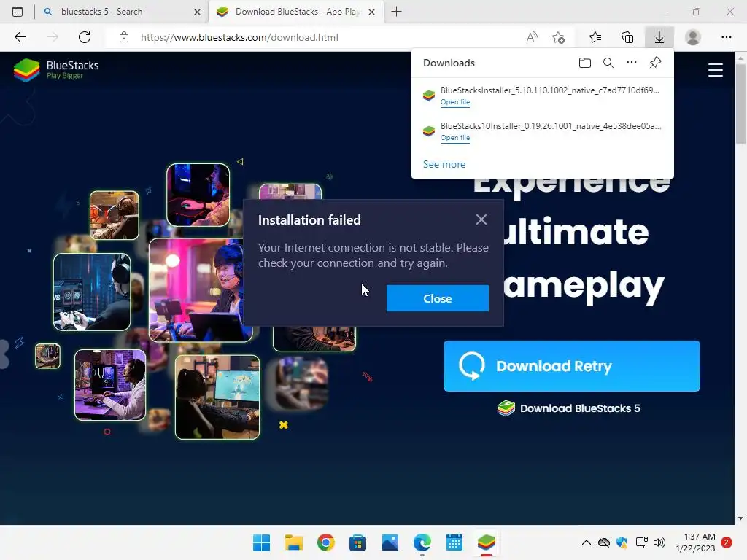Open Windows Security tray icon
Screen dimensions: 747x560
pyautogui.click(x=622, y=542)
